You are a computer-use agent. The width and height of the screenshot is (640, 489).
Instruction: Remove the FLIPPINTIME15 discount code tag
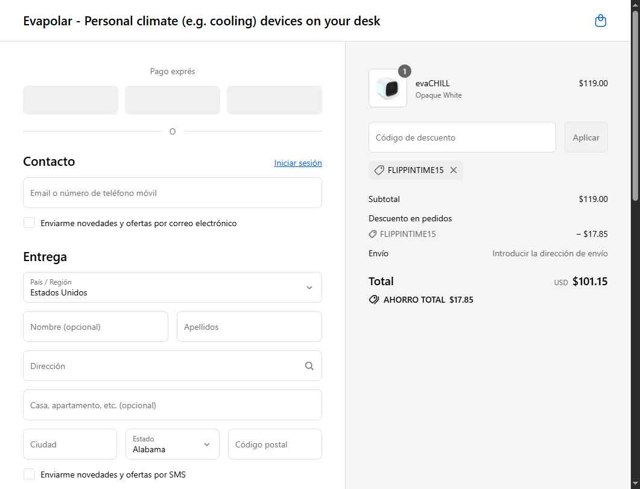(x=453, y=170)
